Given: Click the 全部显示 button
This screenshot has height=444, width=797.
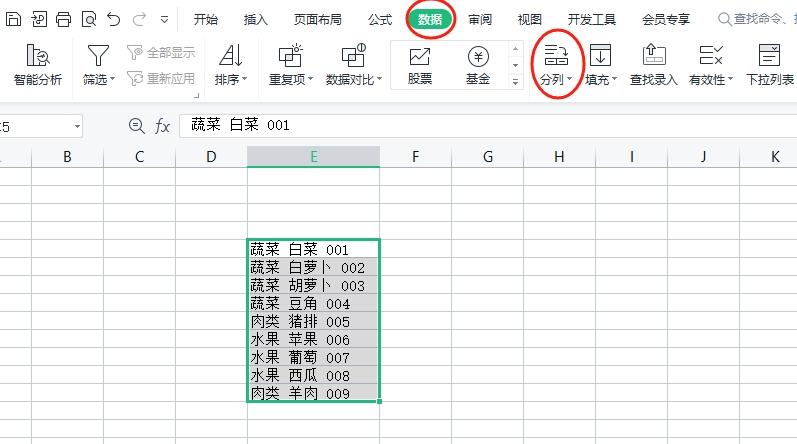Looking at the screenshot, I should click(x=161, y=52).
